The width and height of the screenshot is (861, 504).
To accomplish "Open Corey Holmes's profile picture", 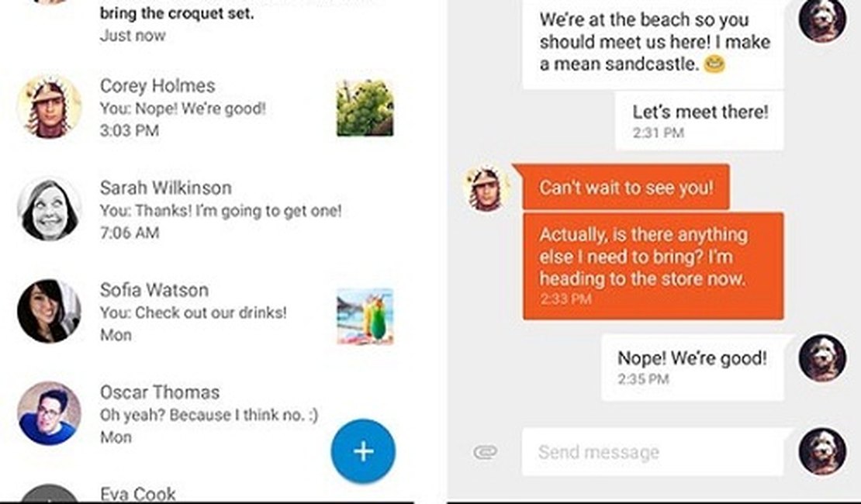I will [49, 107].
